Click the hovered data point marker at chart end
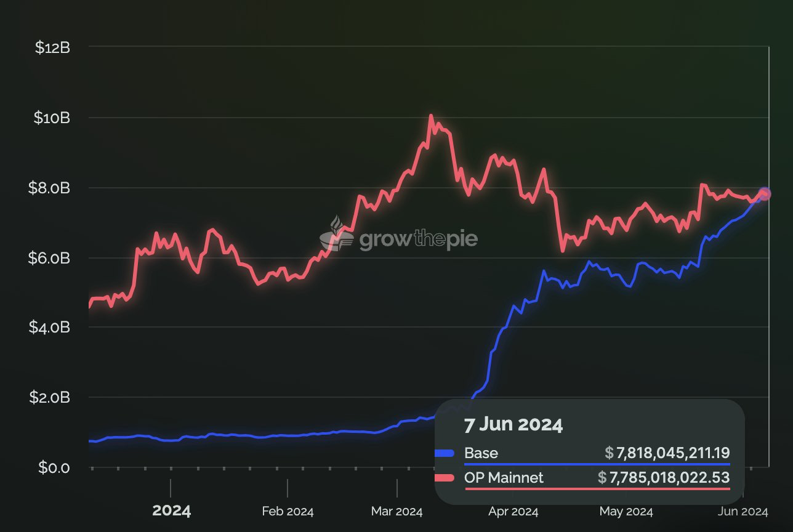This screenshot has width=793, height=532. tap(765, 193)
